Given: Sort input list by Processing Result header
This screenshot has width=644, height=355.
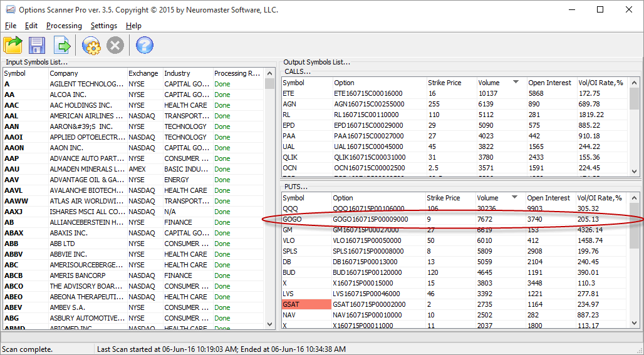Looking at the screenshot, I should 238,73.
